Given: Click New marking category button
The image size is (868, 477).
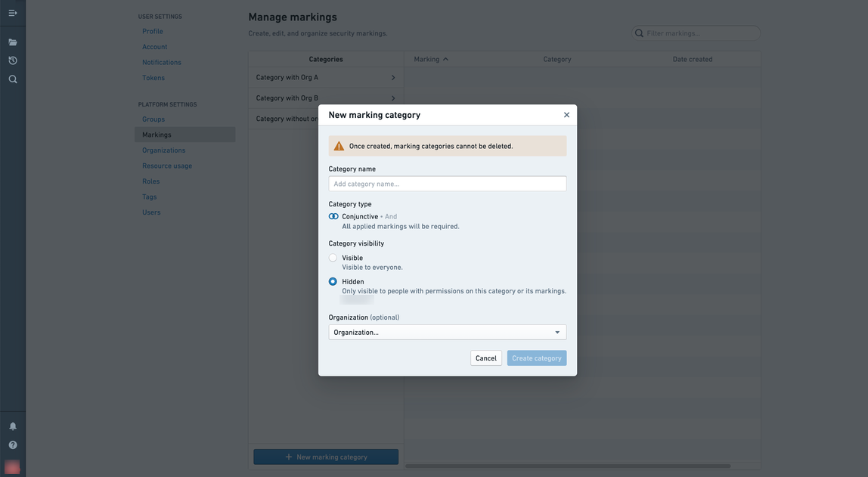Looking at the screenshot, I should pyautogui.click(x=326, y=457).
